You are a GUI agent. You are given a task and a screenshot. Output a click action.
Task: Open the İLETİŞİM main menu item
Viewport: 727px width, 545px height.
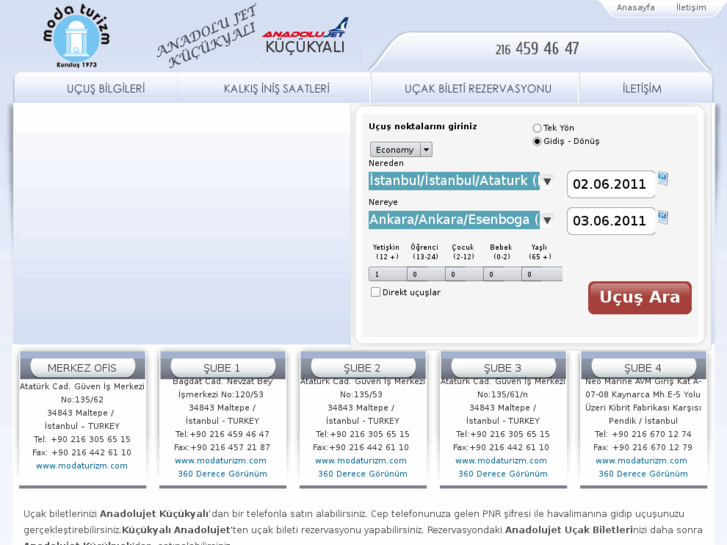pos(642,88)
